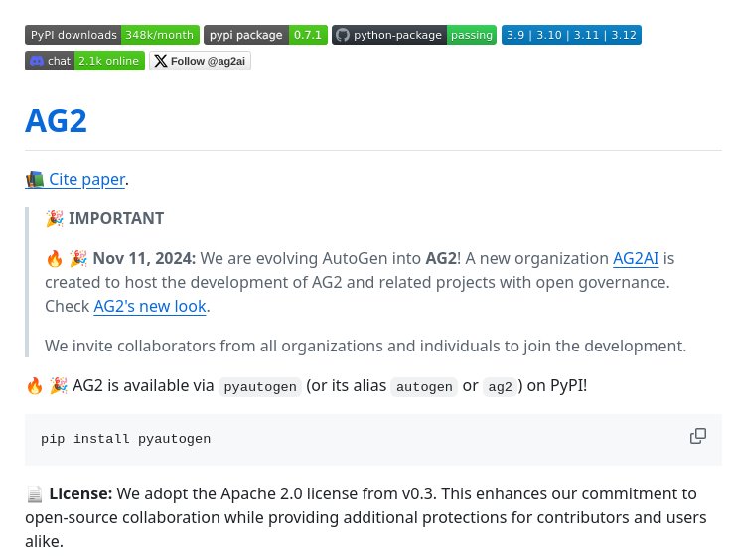Click the 'License:' bold label

(80, 493)
